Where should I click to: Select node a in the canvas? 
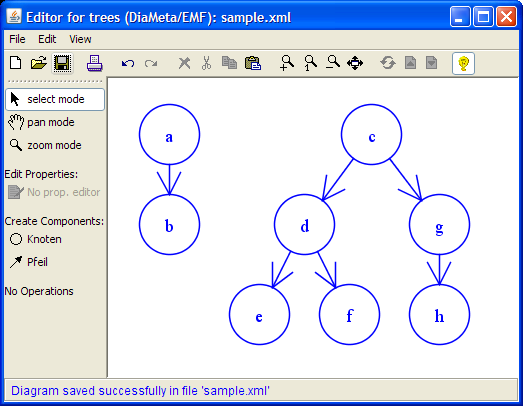[x=169, y=134]
